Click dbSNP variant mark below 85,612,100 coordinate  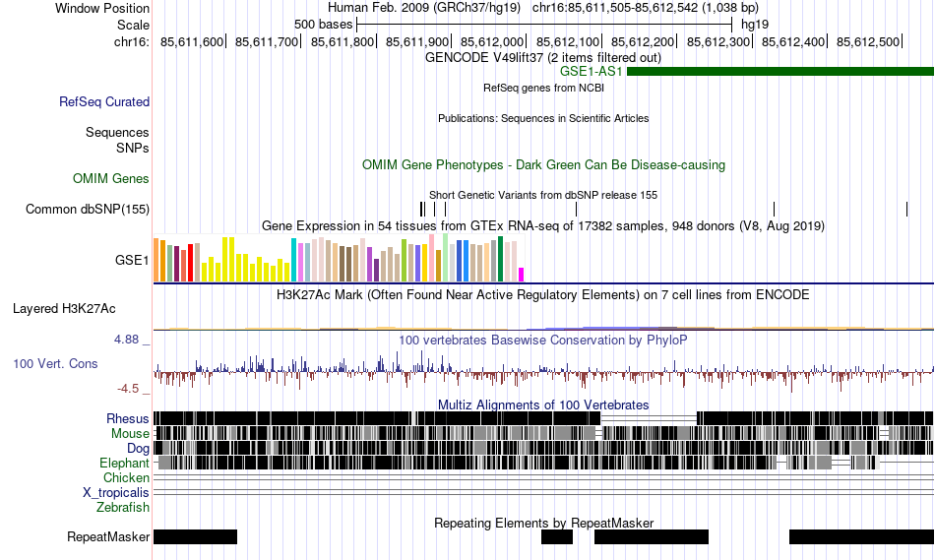[x=576, y=209]
